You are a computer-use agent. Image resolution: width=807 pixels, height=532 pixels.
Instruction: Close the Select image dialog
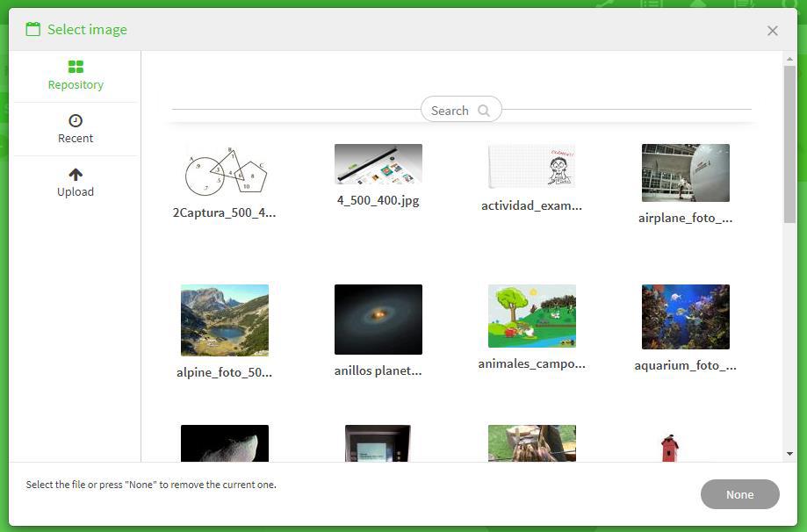tap(772, 31)
